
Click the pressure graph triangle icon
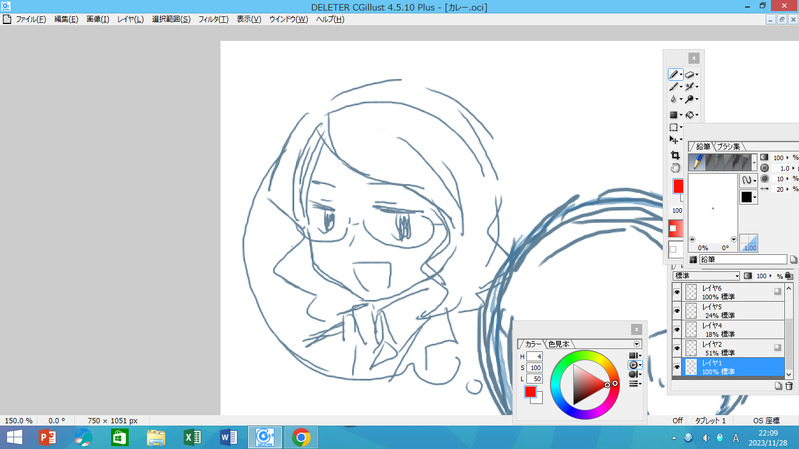749,243
